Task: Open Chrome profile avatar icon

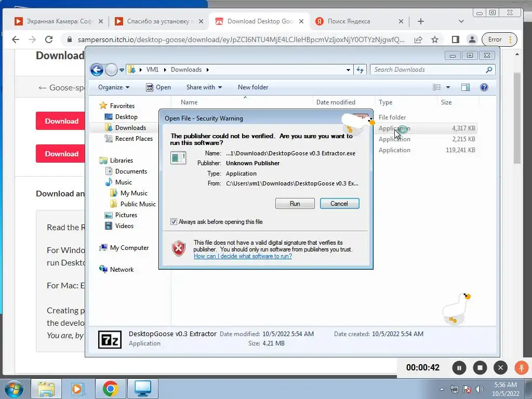Action: (x=472, y=39)
